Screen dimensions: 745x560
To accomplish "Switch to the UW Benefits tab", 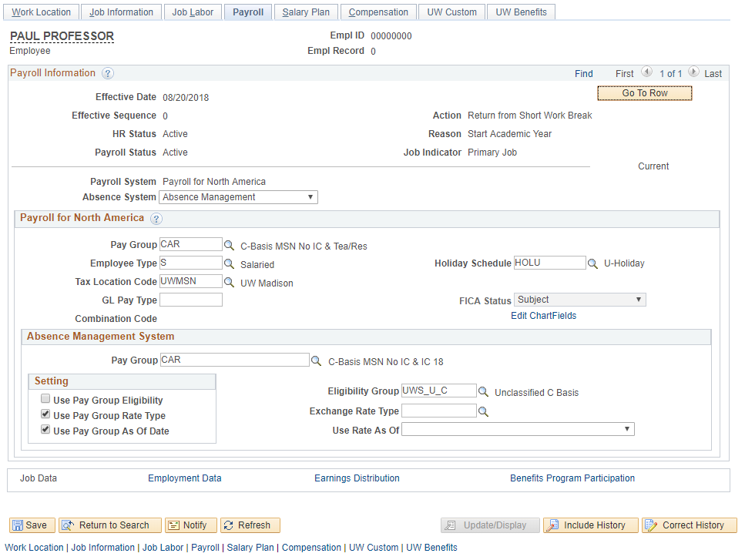I will 522,12.
